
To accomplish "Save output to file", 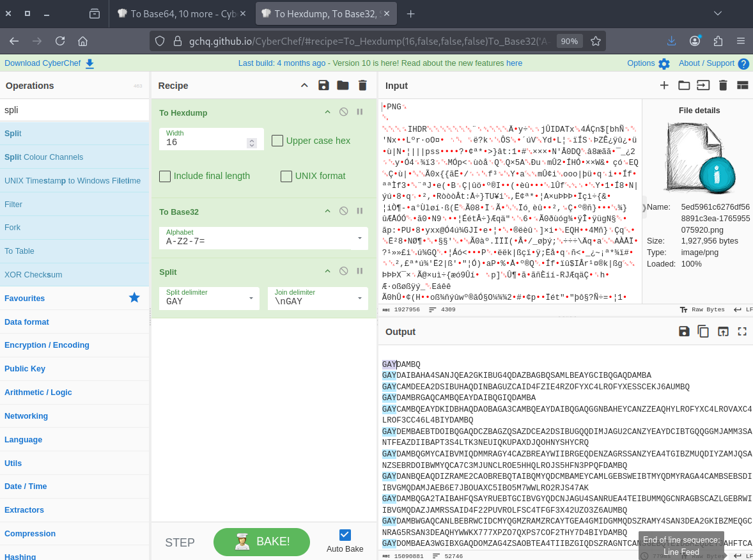I will 684,331.
